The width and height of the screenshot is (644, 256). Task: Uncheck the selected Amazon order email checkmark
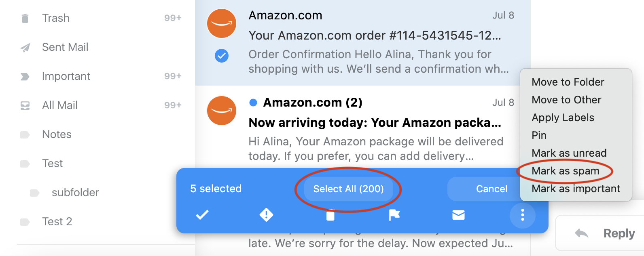click(x=222, y=55)
